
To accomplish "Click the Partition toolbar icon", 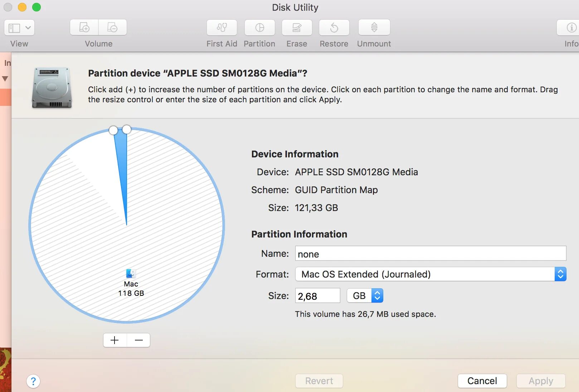I will tap(260, 28).
